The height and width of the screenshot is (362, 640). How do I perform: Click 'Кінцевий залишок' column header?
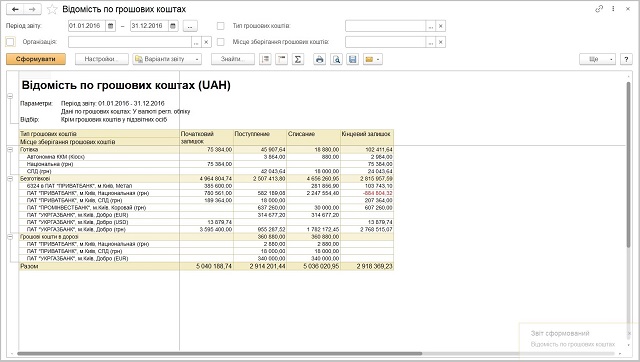367,138
